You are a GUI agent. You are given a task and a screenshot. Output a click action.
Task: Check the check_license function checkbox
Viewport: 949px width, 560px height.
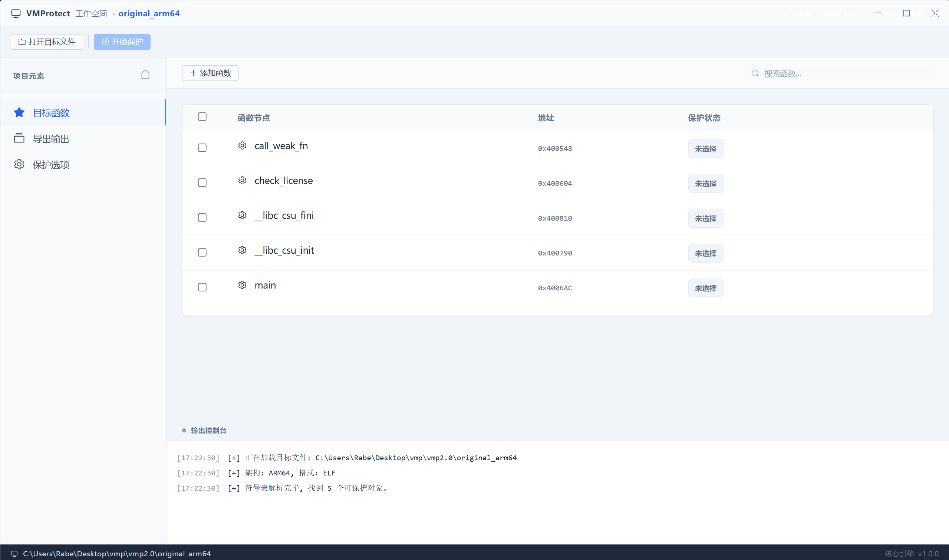202,182
